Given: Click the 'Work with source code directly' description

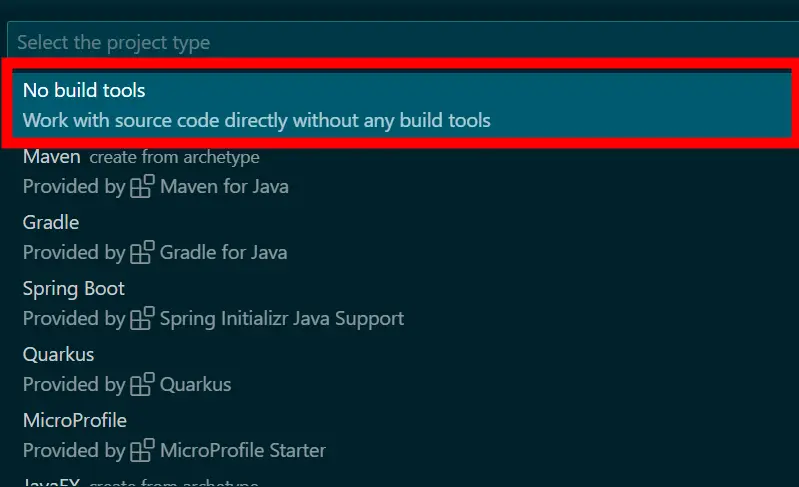Looking at the screenshot, I should 256,121.
